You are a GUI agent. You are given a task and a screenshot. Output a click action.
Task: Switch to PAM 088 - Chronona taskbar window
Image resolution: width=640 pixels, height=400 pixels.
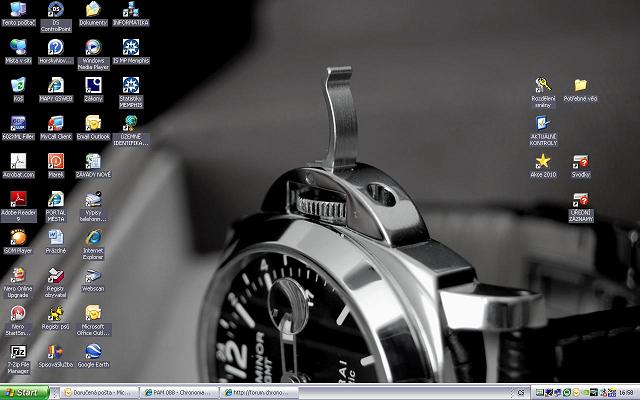point(180,393)
